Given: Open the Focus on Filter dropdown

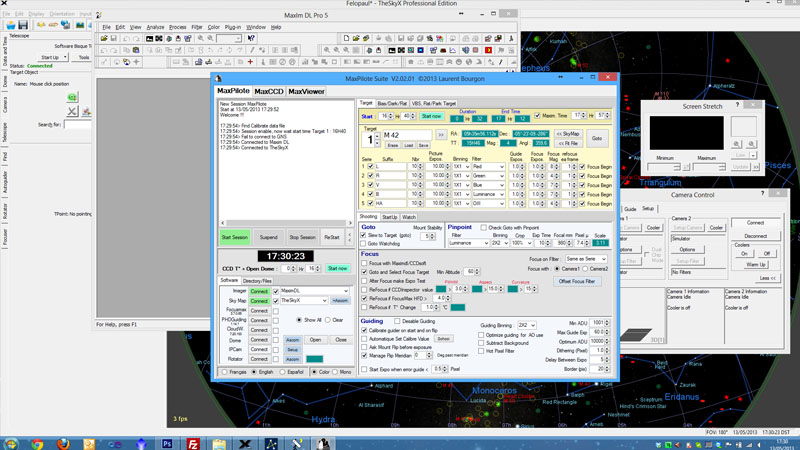Looking at the screenshot, I should [584, 259].
